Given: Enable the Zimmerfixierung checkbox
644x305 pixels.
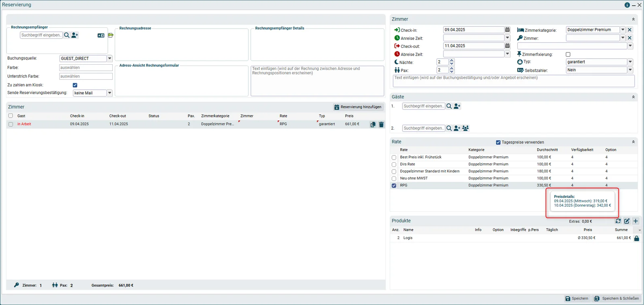Looking at the screenshot, I should [x=568, y=54].
